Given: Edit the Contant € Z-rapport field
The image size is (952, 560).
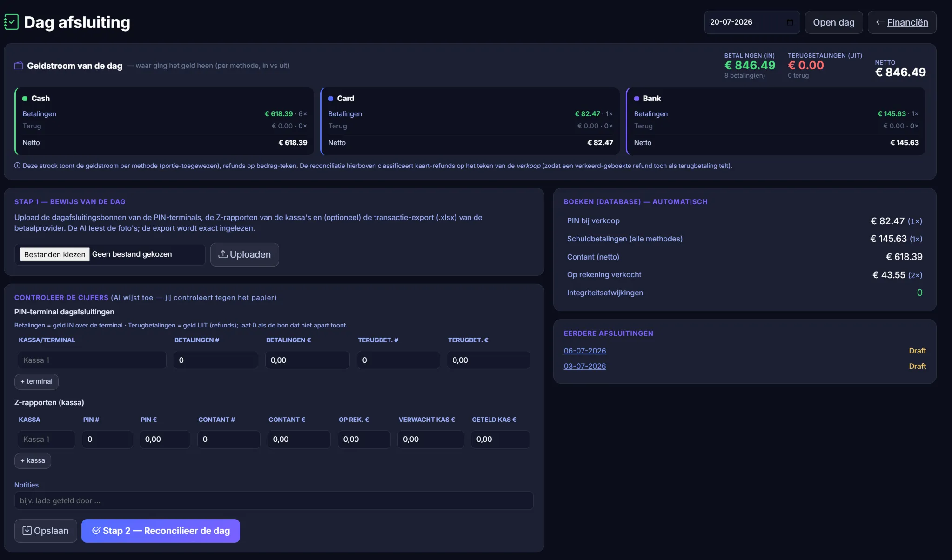Looking at the screenshot, I should pos(299,439).
